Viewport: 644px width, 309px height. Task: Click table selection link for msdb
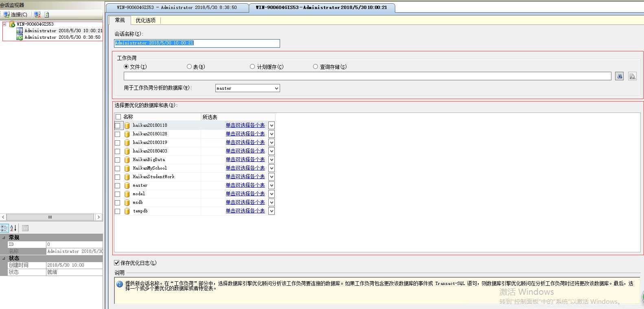(245, 202)
